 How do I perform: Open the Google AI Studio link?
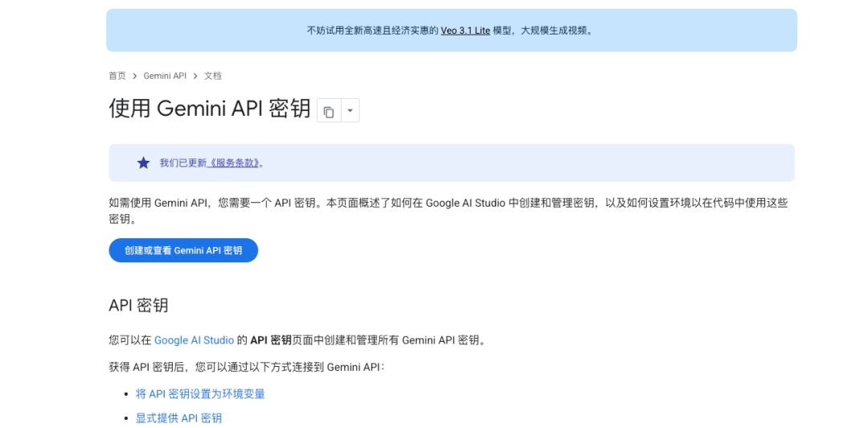pyautogui.click(x=194, y=340)
